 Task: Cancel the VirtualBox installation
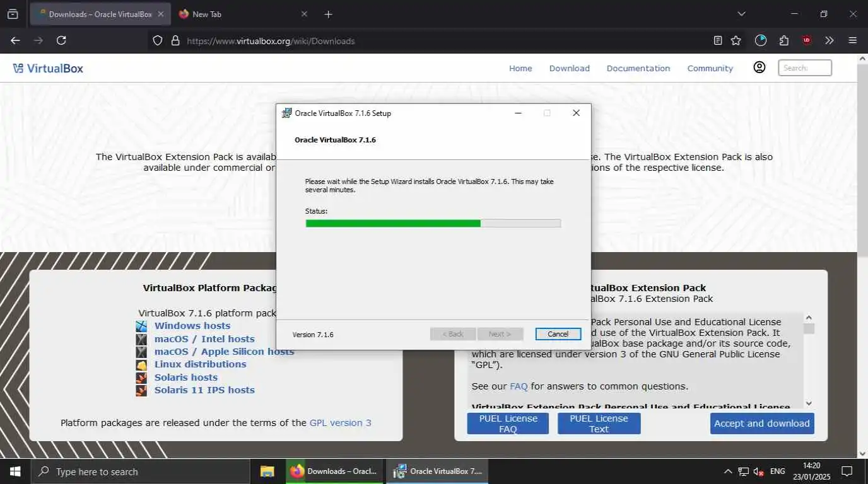pyautogui.click(x=558, y=334)
